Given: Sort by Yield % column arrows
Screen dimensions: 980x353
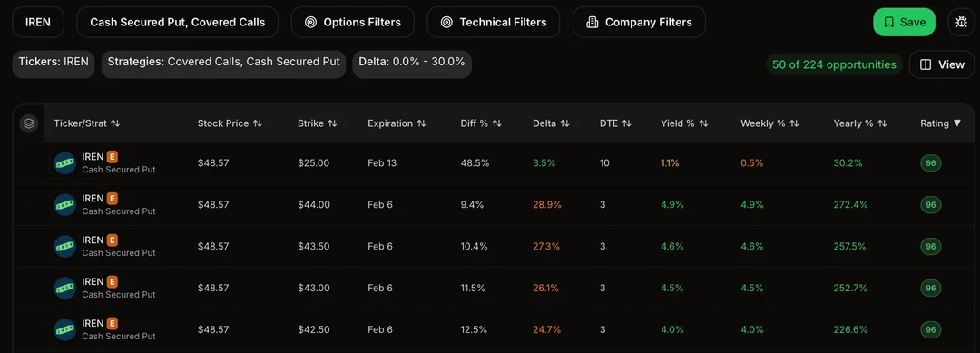Looking at the screenshot, I should click(x=704, y=123).
